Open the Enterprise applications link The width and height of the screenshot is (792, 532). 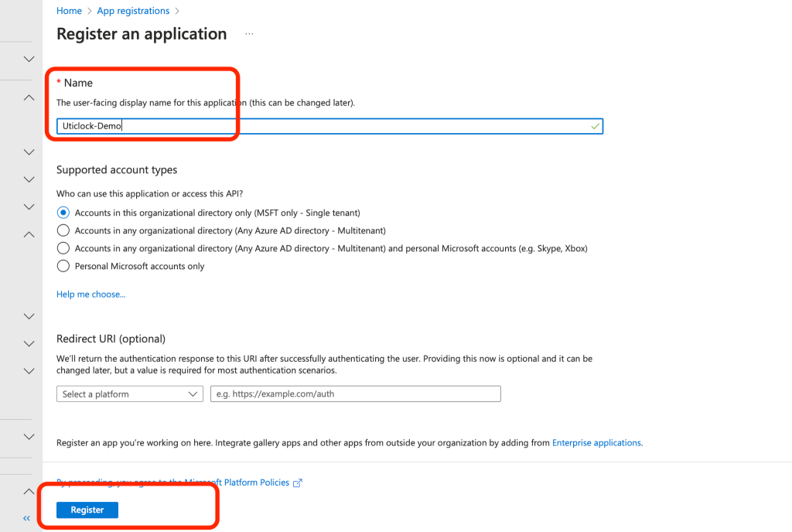597,442
